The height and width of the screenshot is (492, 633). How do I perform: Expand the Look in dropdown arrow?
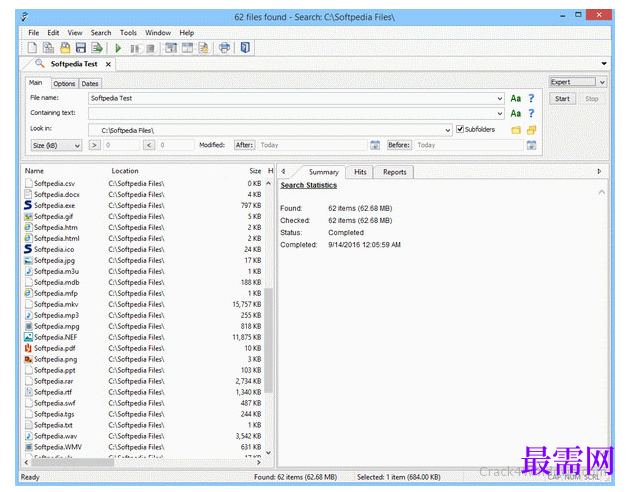click(448, 130)
